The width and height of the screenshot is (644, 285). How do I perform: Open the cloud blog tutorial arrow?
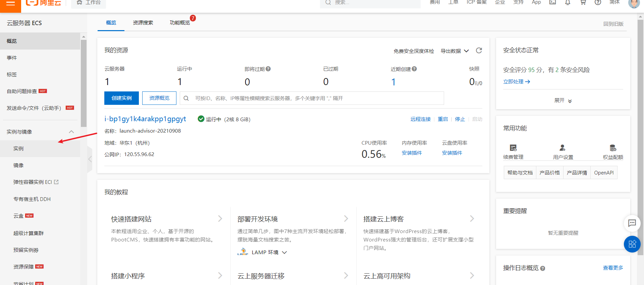[x=472, y=219]
